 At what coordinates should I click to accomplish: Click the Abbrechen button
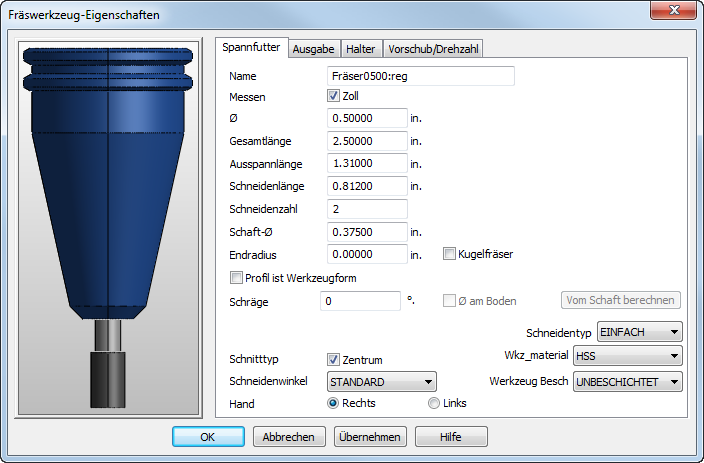coord(289,437)
